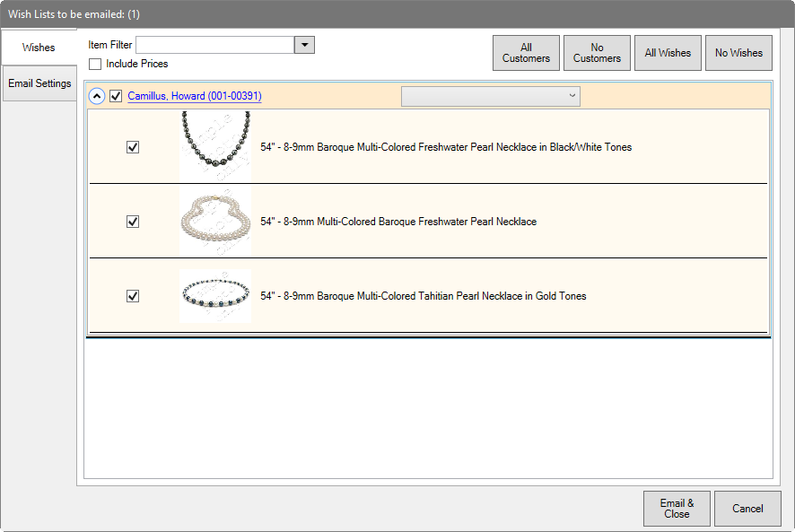Cancel the wish list email dialog
The image size is (795, 532).
point(747,509)
